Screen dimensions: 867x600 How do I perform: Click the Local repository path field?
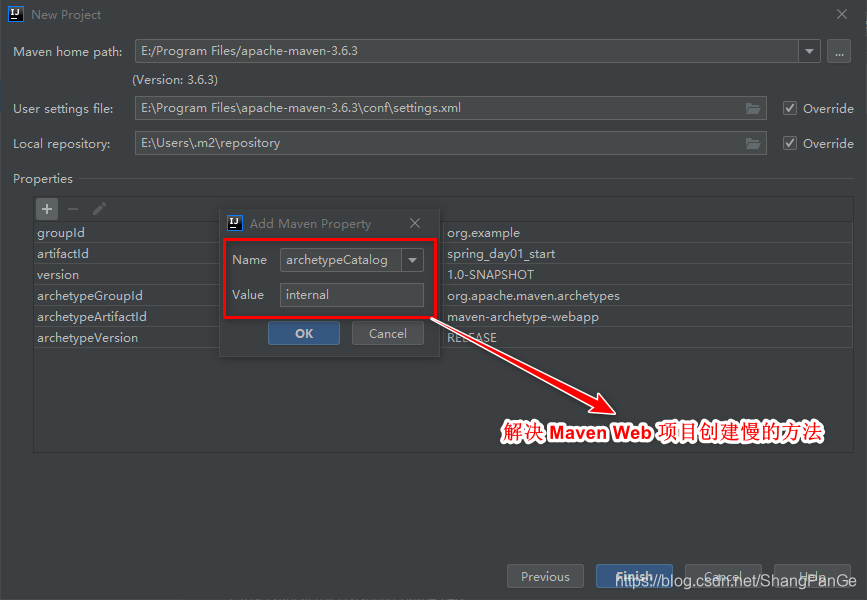tap(451, 143)
